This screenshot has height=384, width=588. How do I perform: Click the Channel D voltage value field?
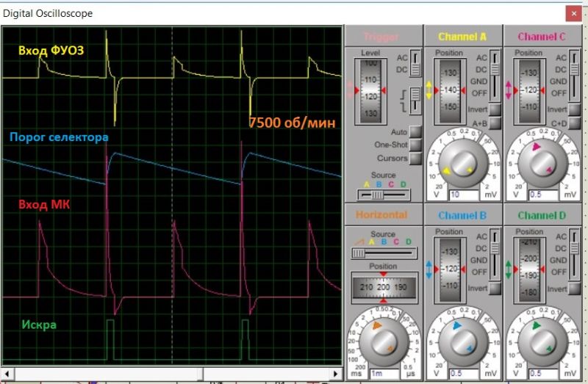coord(544,374)
